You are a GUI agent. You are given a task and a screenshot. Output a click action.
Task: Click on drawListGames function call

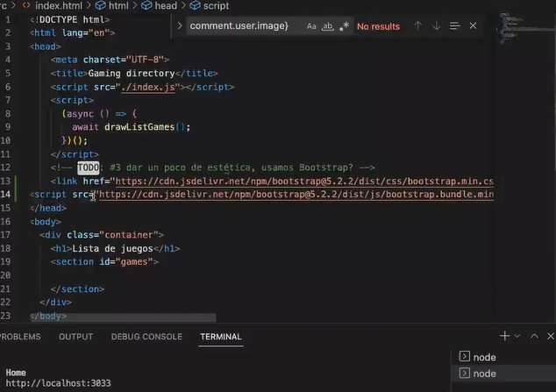click(139, 127)
